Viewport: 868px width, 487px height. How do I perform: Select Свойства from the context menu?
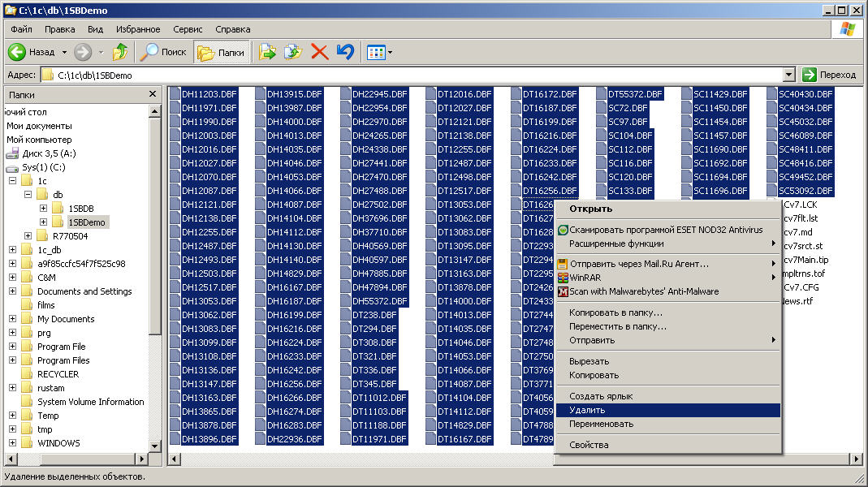[x=589, y=445]
